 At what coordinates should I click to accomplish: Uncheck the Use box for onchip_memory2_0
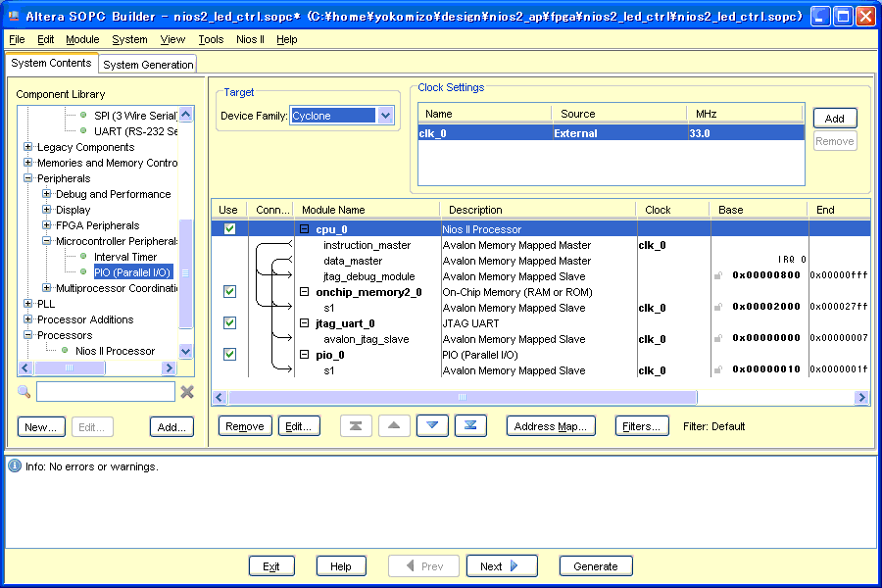(229, 291)
